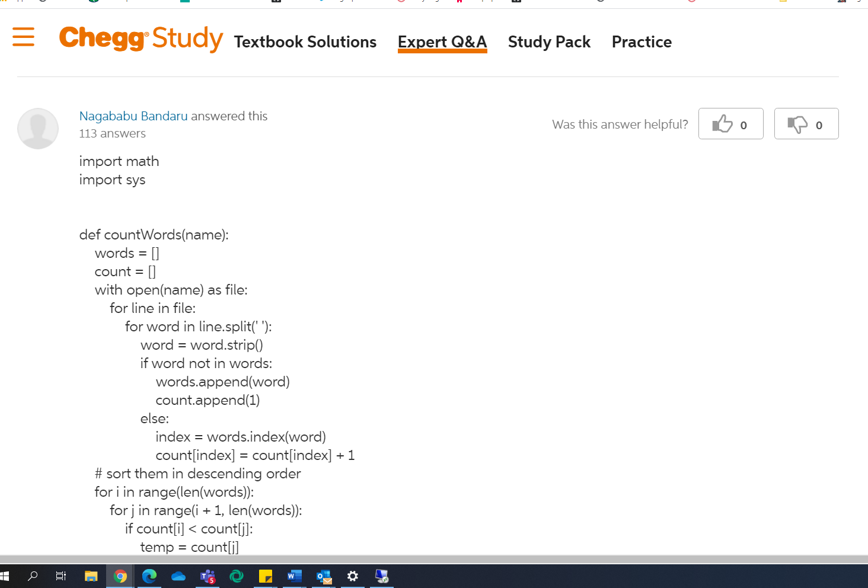Click the 'for j in range(i + 1, len(words)):' line
The width and height of the screenshot is (868, 588).
pos(206,510)
